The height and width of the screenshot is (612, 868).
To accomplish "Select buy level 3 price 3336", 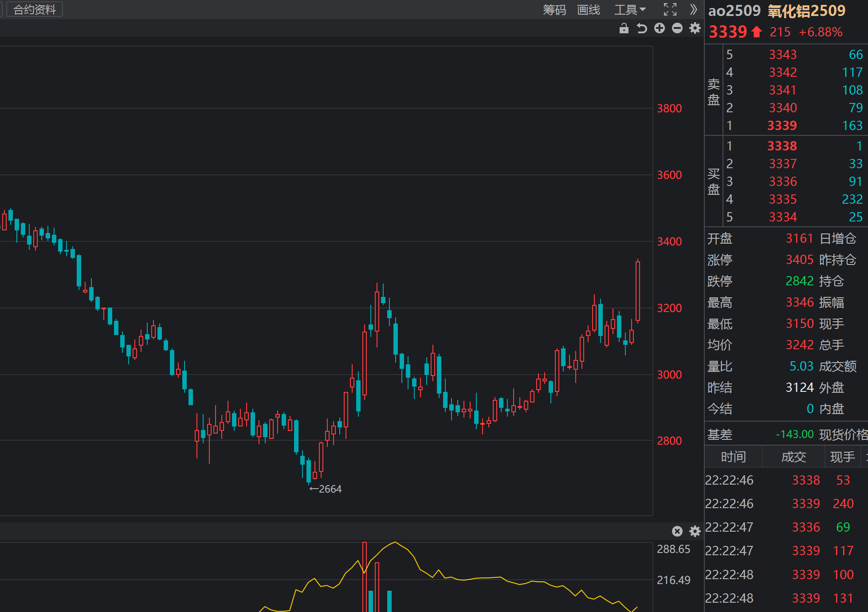I will [783, 182].
